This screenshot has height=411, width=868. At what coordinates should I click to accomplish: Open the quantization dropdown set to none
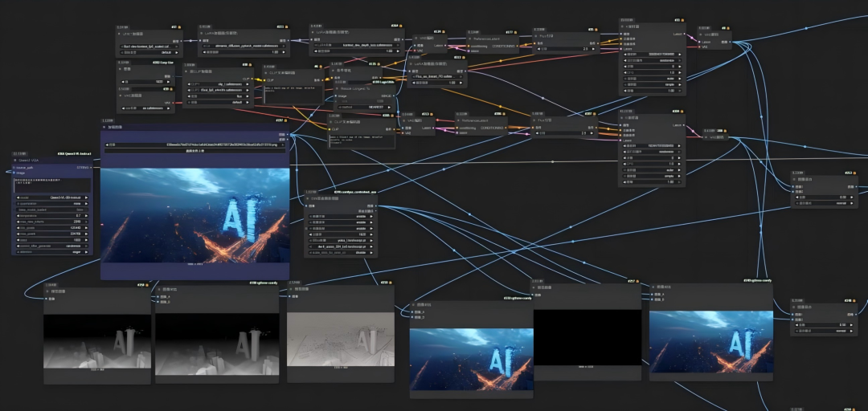pyautogui.click(x=52, y=204)
